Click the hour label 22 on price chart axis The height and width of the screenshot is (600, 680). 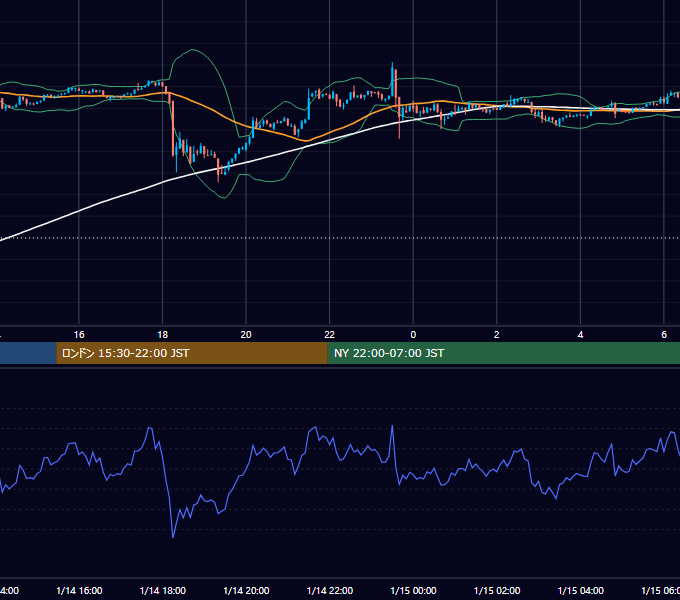coord(330,335)
